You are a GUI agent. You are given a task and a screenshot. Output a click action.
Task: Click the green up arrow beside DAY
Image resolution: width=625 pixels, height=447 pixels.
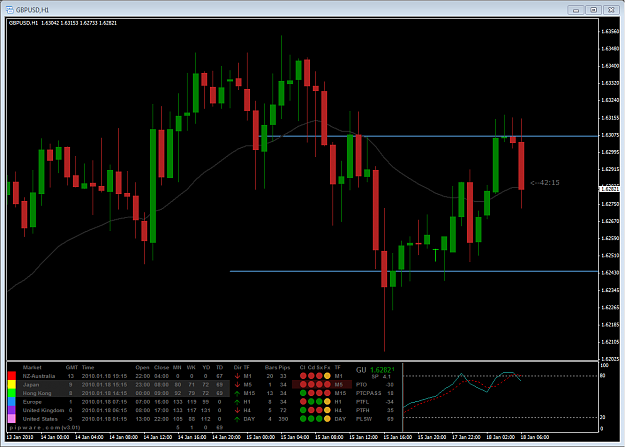[237, 419]
